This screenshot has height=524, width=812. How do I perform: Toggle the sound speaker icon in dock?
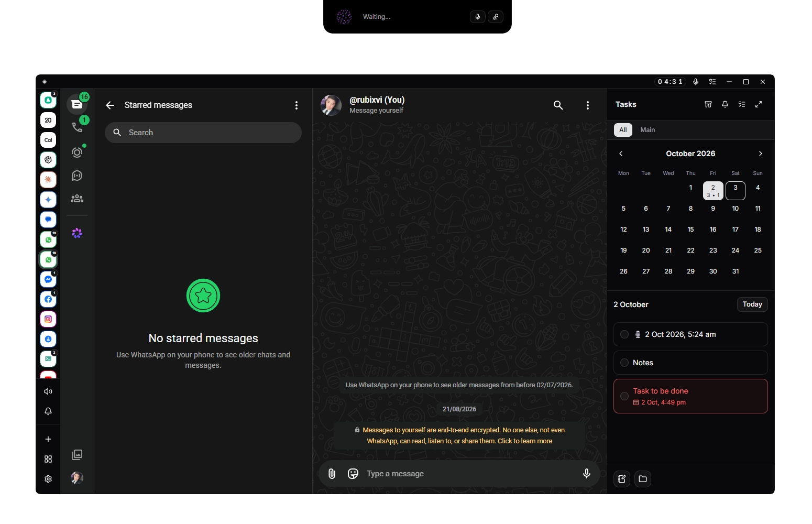[x=48, y=391]
